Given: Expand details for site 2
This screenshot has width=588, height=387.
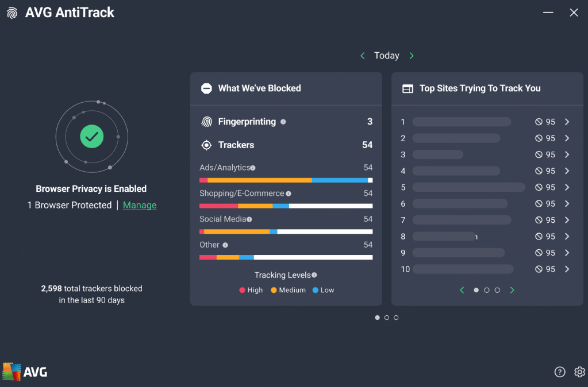Looking at the screenshot, I should point(567,138).
